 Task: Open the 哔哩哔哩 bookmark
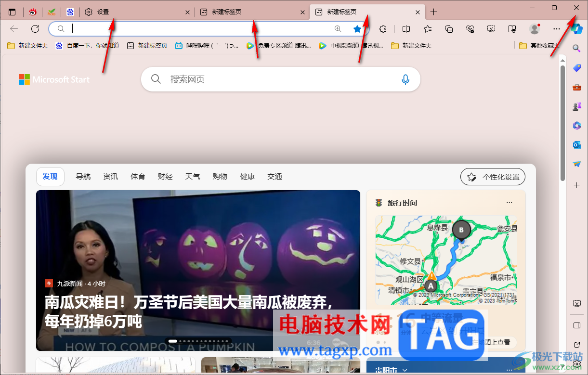[207, 46]
